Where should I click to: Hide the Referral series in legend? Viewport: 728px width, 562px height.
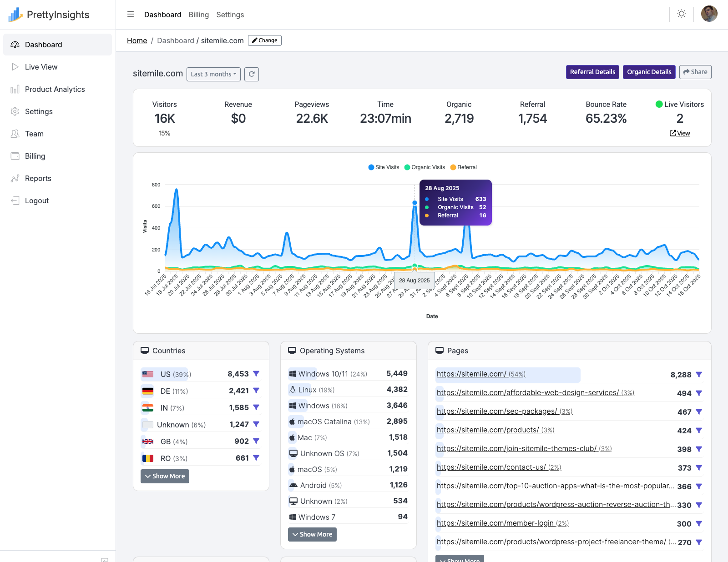tap(464, 167)
